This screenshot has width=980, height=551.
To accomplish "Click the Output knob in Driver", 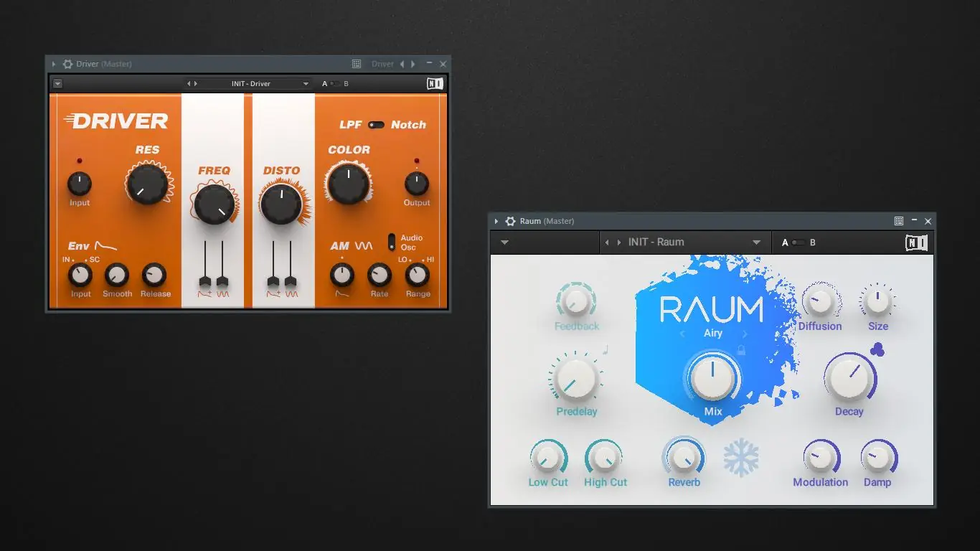I will point(417,184).
